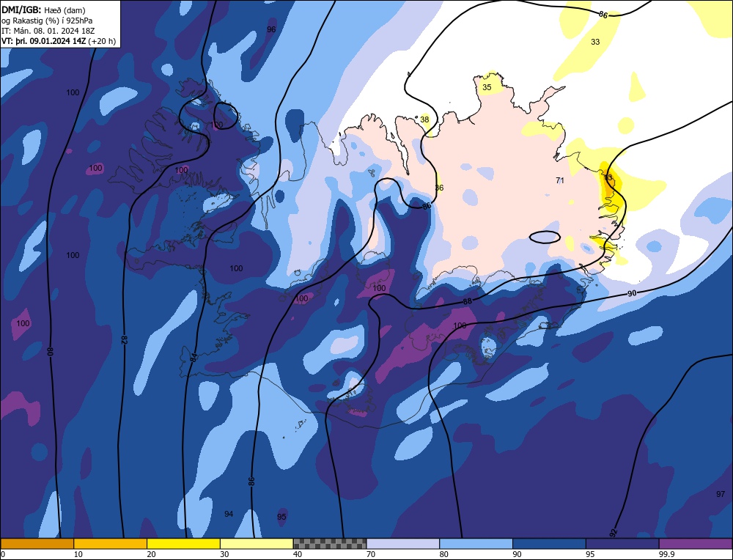Click the humidity value '33' in yellow area
This screenshot has width=733, height=560.
coord(595,42)
